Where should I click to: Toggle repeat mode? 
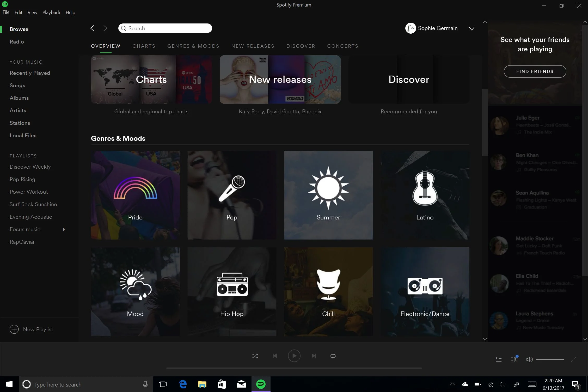pyautogui.click(x=333, y=356)
